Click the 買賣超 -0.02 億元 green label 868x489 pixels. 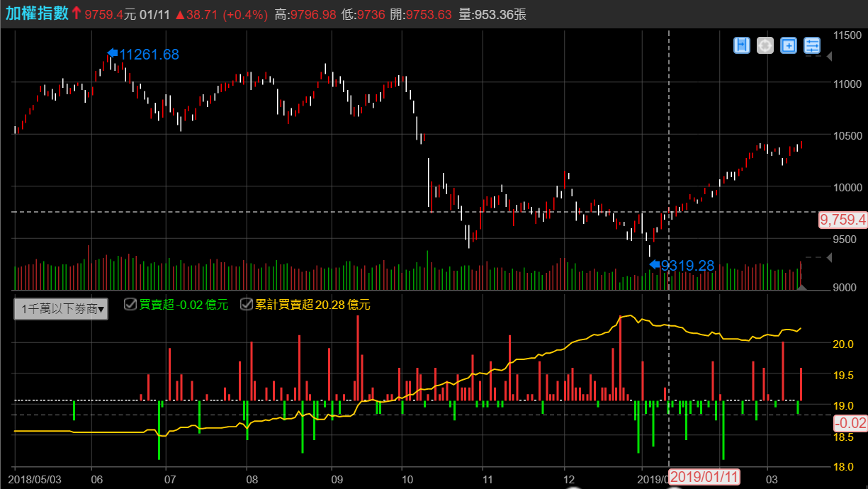tap(184, 305)
